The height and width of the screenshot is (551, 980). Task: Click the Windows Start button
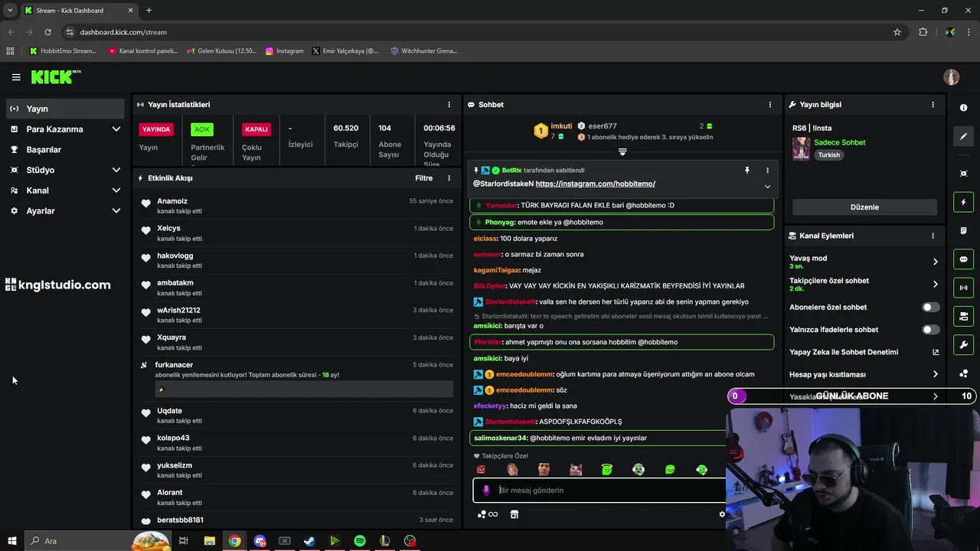point(11,541)
